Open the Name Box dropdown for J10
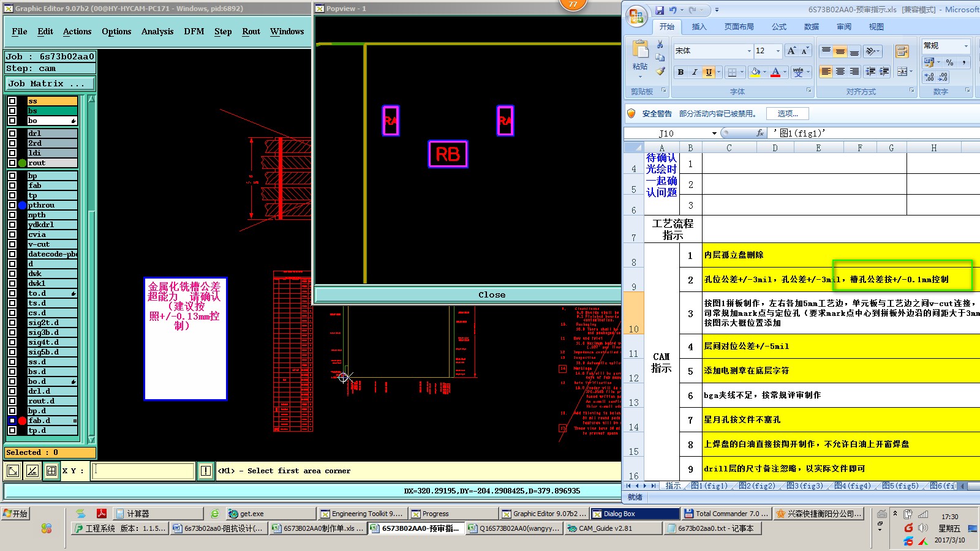This screenshot has width=980, height=551. point(714,133)
